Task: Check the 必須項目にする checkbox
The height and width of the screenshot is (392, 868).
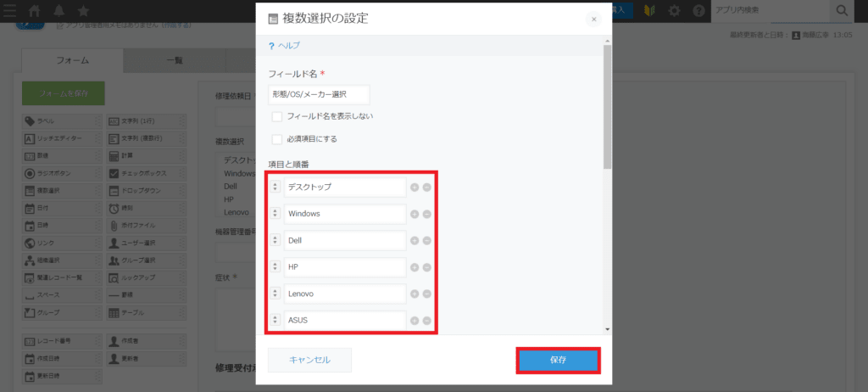Action: pos(277,139)
